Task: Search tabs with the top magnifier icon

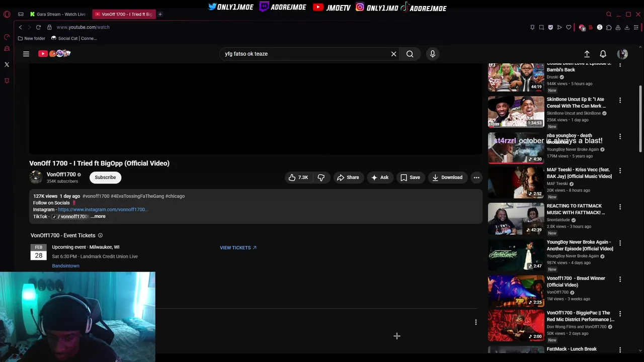Action: click(609, 14)
